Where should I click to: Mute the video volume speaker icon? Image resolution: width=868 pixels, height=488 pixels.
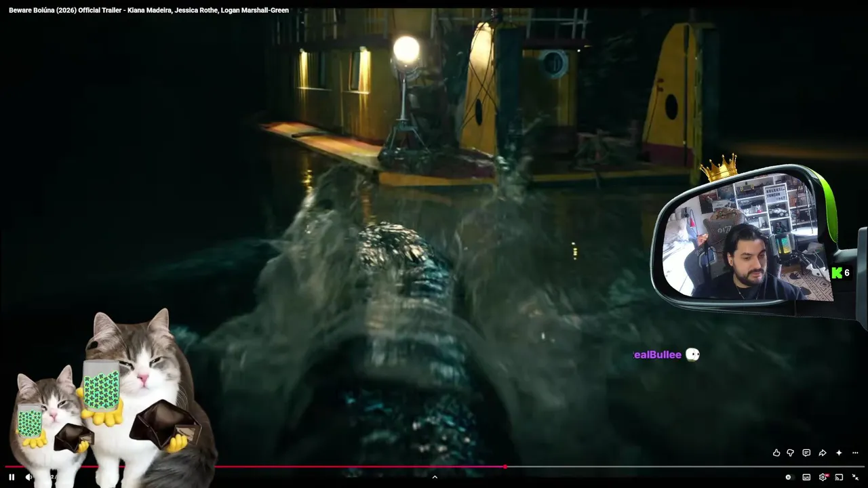pos(28,477)
